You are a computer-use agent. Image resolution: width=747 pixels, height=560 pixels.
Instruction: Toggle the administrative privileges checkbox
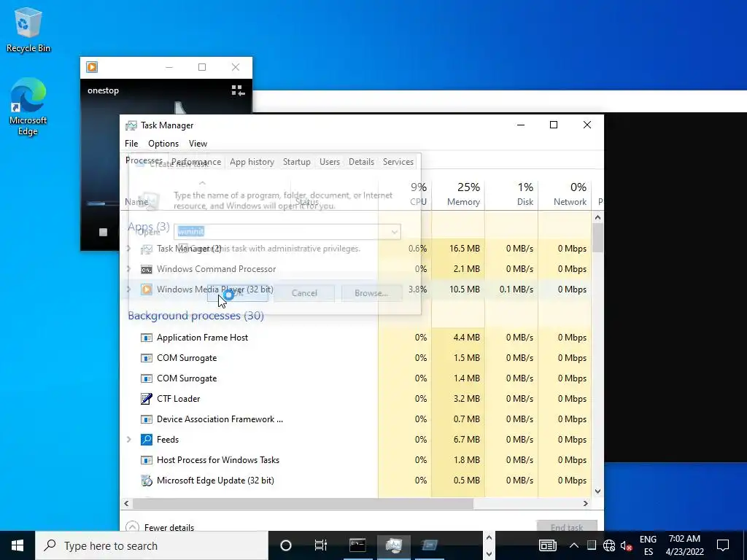pyautogui.click(x=183, y=248)
